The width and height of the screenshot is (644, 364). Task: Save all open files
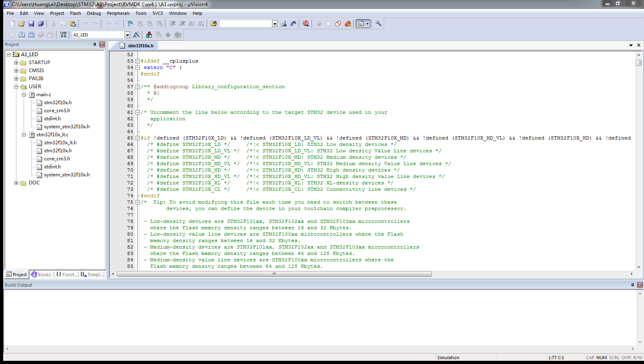(x=41, y=24)
